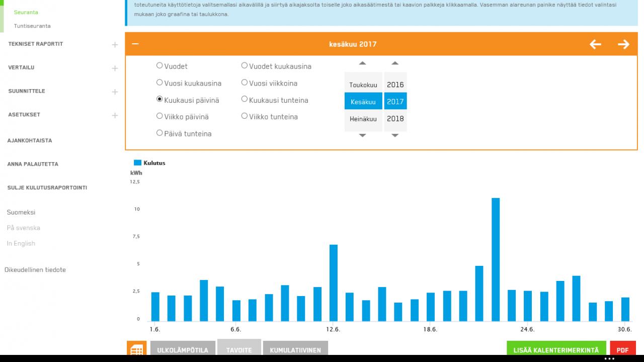
Task: Open Seuranta in the sidebar
Action: [x=26, y=12]
